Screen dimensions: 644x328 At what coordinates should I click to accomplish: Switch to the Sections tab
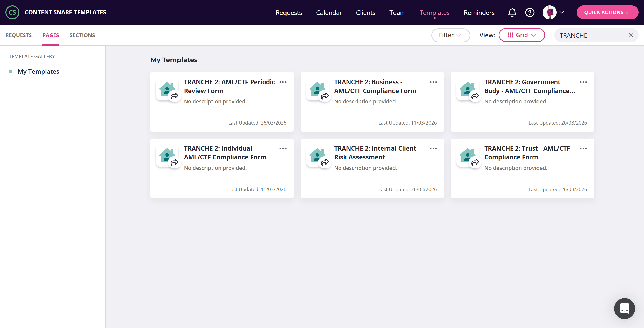[x=82, y=35]
